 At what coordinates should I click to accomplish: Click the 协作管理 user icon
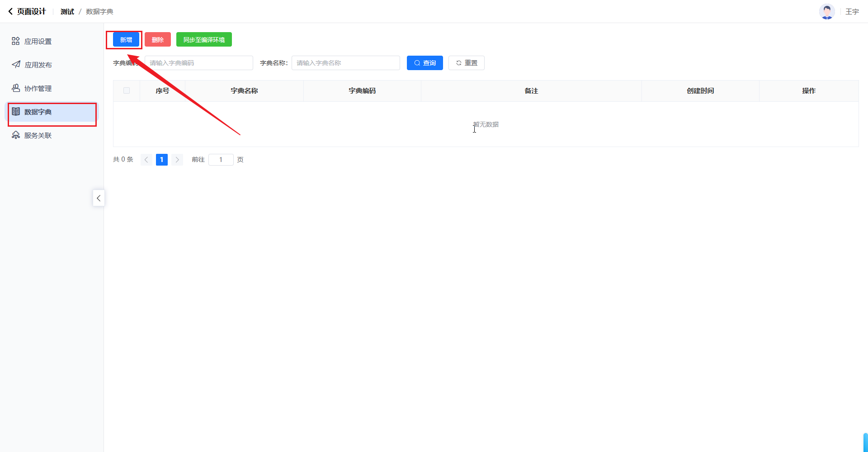pyautogui.click(x=16, y=88)
